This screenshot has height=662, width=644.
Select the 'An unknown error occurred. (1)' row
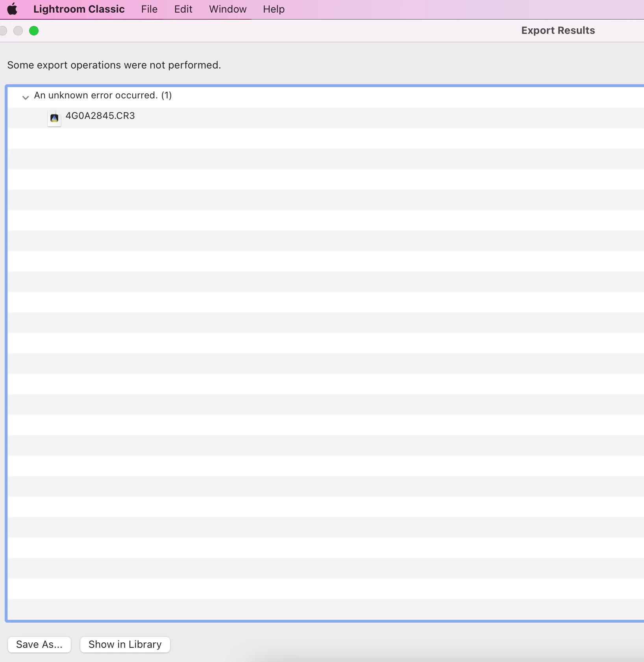pyautogui.click(x=326, y=97)
